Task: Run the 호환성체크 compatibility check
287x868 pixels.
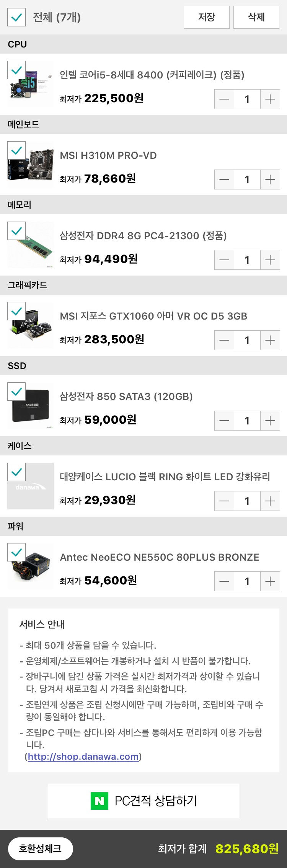Action: pos(40,848)
